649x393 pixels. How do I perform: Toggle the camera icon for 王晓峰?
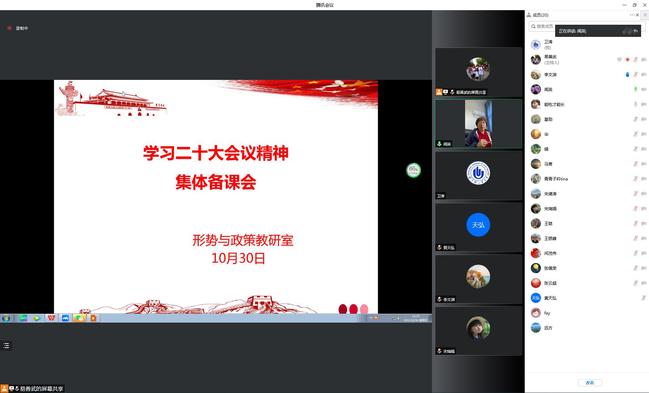click(x=644, y=239)
